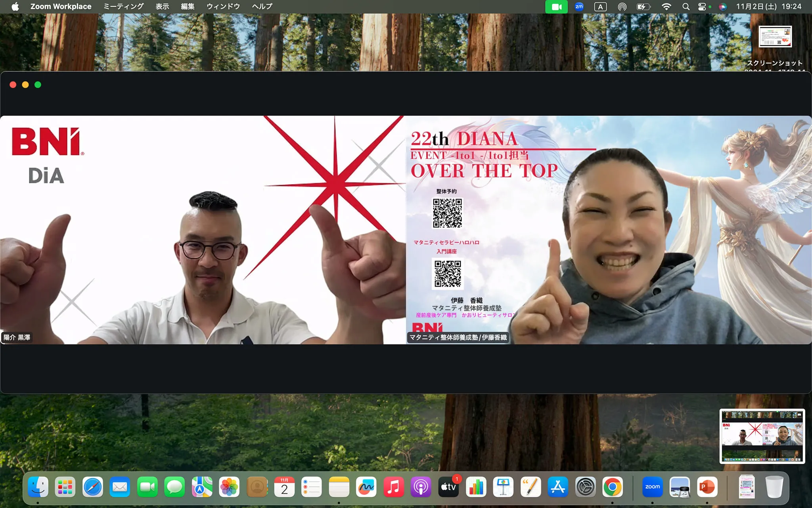Click the ヘルプ menu item
Image resolution: width=812 pixels, height=508 pixels.
point(262,7)
